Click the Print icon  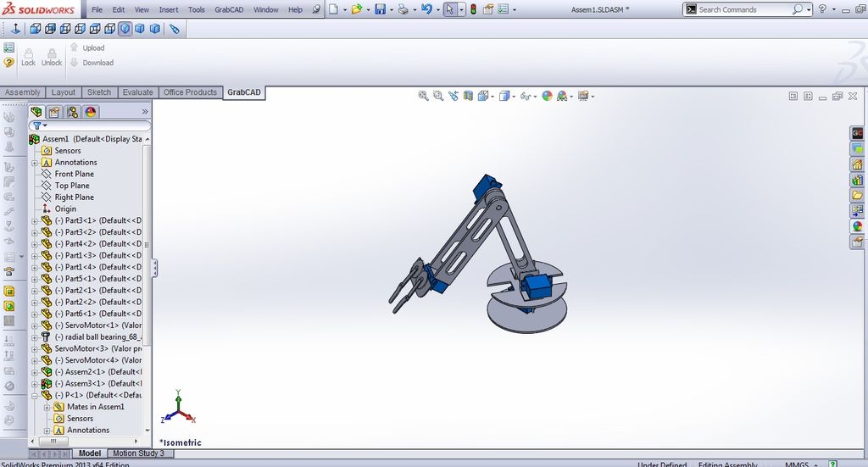tap(403, 9)
